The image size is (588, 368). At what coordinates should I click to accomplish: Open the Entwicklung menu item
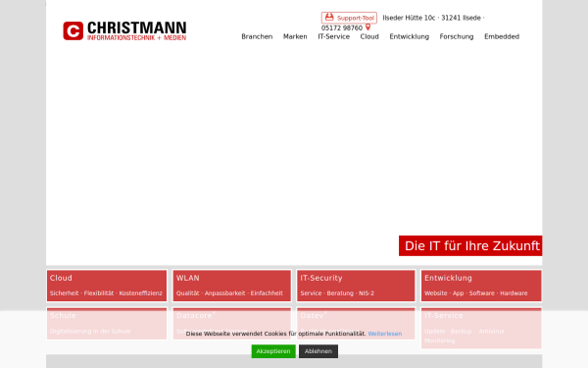click(x=409, y=36)
